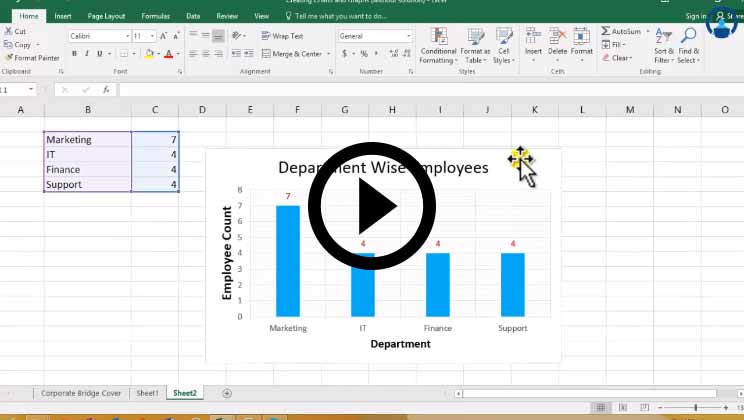Open the General number format dropdown

[x=408, y=36]
